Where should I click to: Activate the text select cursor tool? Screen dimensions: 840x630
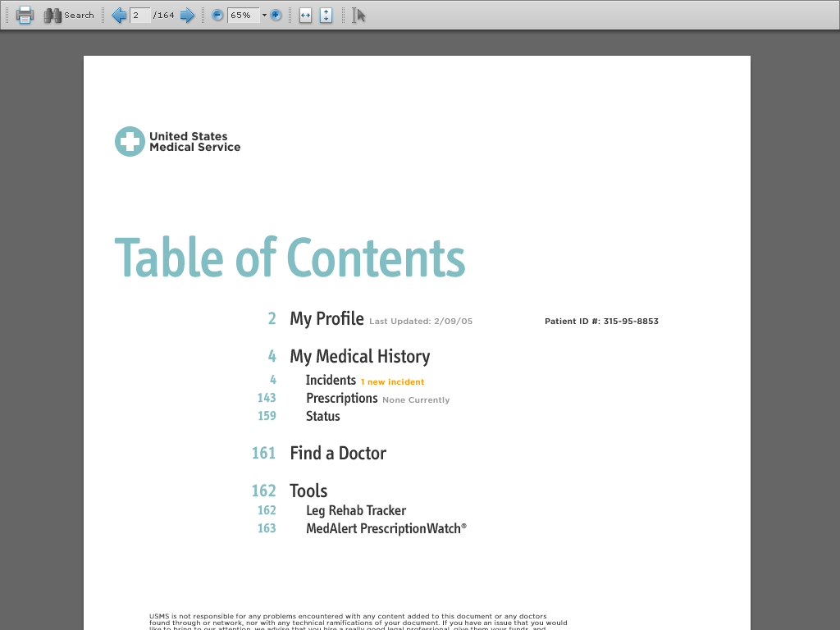(358, 15)
